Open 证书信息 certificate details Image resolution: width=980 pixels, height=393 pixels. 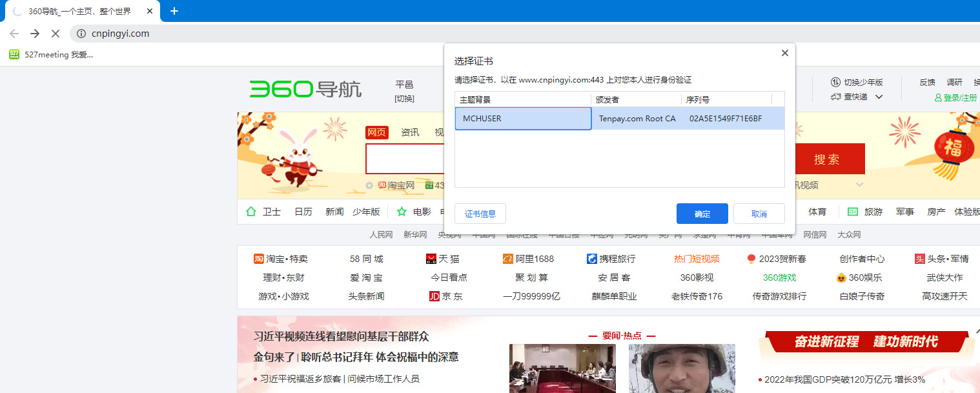[x=480, y=214]
